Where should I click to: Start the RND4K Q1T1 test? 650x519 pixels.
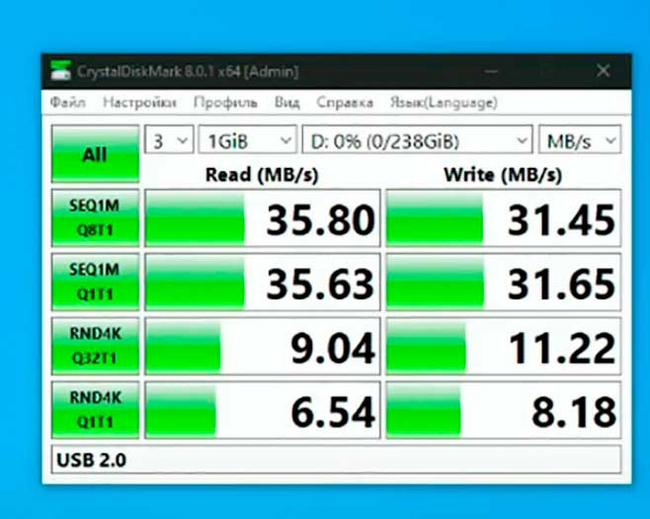click(x=95, y=410)
